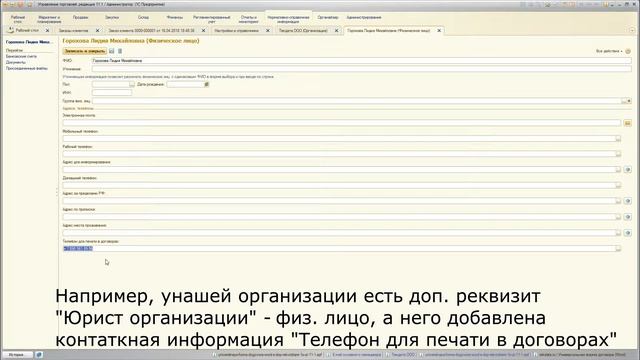Click the map icon beside Адрес для информирования
Screen dimensions: 640x360
click(628, 169)
